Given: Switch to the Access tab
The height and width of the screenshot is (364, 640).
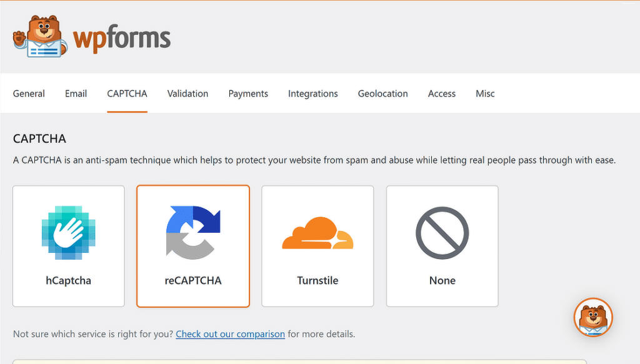Looking at the screenshot, I should [441, 94].
